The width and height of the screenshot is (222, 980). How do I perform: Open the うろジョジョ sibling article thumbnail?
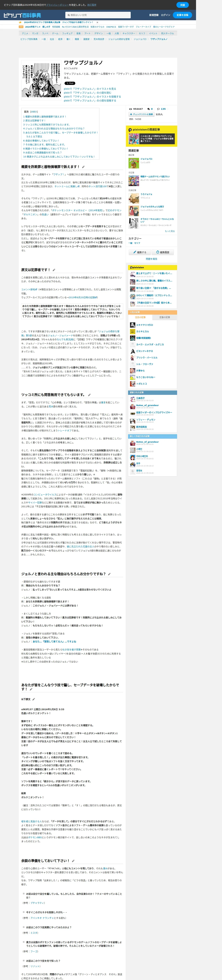tap(134, 198)
